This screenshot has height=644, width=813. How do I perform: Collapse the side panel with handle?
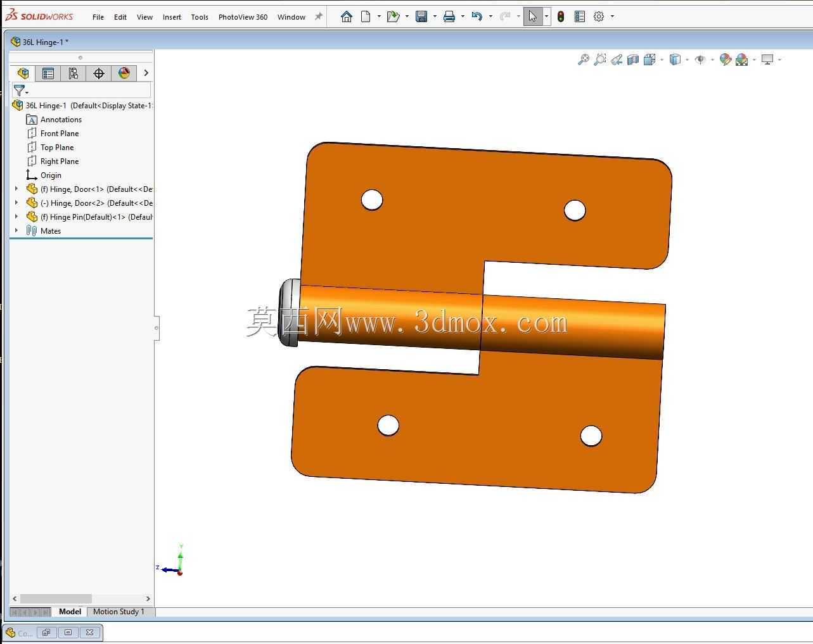pyautogui.click(x=157, y=328)
